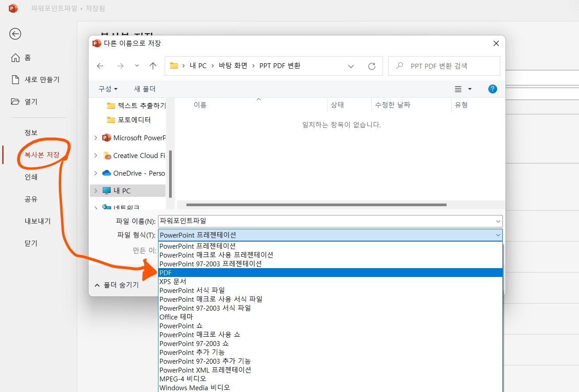This screenshot has width=579, height=392.
Task: Open 인쇄 in backstage sidebar
Action: 31,177
